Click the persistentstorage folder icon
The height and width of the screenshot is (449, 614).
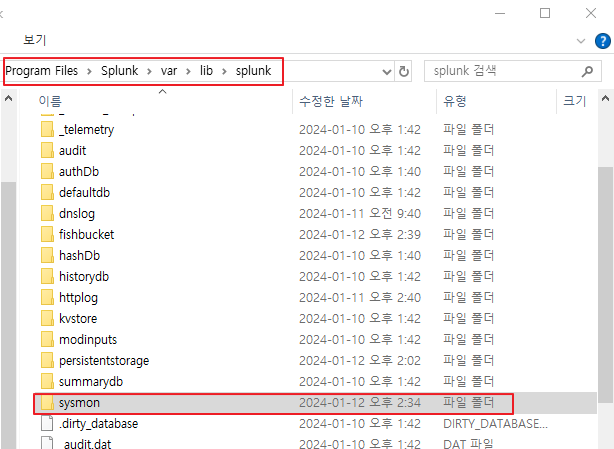point(47,361)
